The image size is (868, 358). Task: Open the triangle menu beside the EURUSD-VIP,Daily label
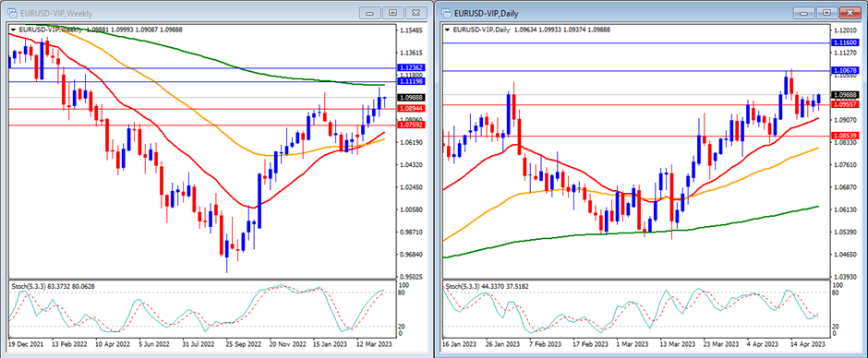(x=447, y=30)
